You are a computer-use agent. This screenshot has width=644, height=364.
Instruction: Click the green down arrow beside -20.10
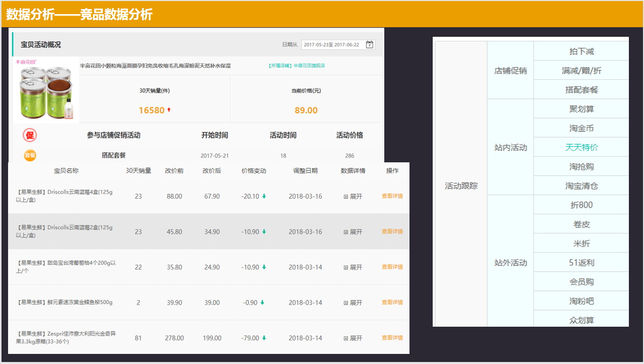point(264,196)
